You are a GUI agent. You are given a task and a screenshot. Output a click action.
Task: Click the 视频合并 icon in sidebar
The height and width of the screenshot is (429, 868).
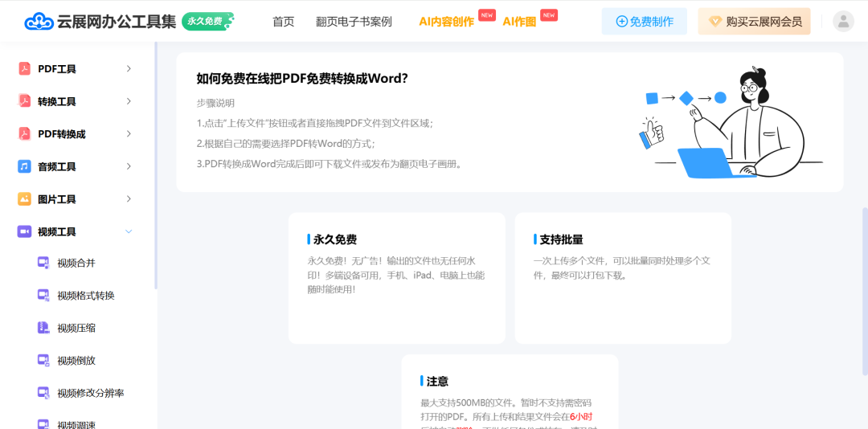(x=43, y=263)
